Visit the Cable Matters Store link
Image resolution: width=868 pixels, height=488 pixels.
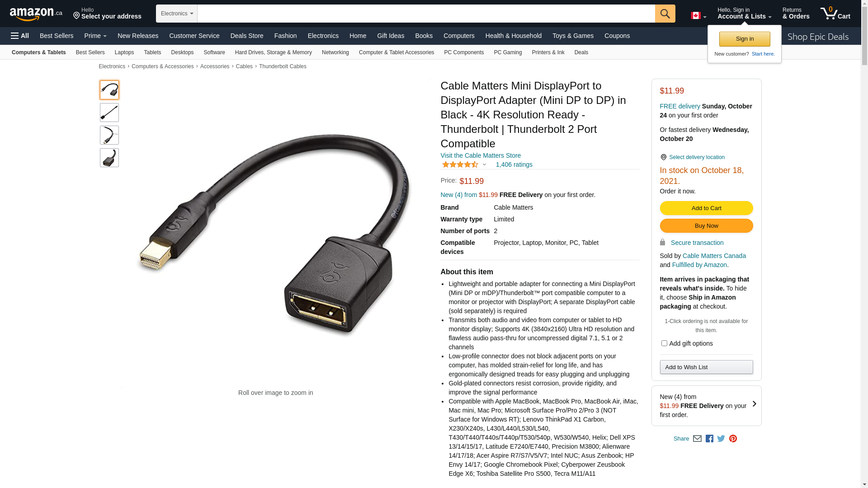coord(481,155)
